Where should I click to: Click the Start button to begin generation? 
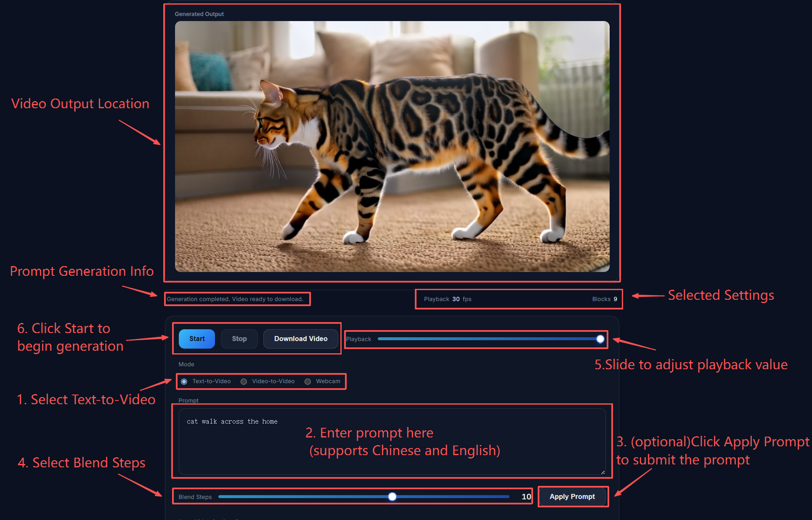click(196, 339)
